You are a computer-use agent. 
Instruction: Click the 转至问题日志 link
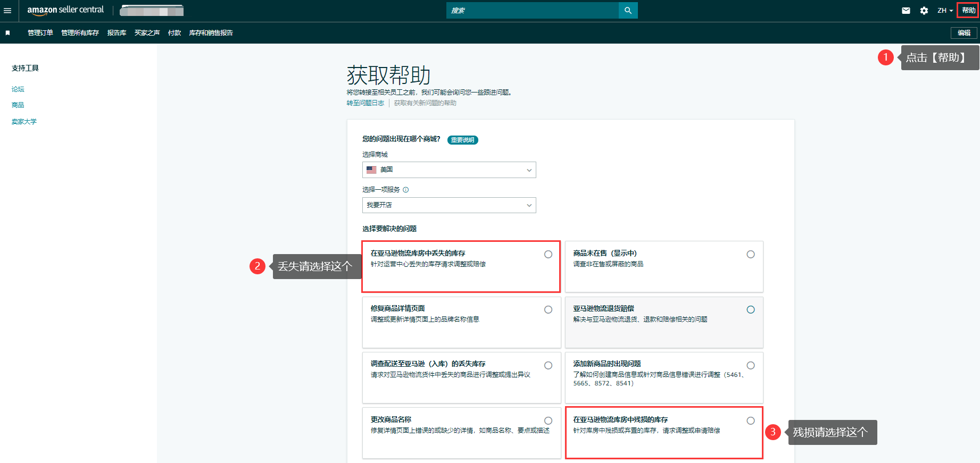(366, 103)
